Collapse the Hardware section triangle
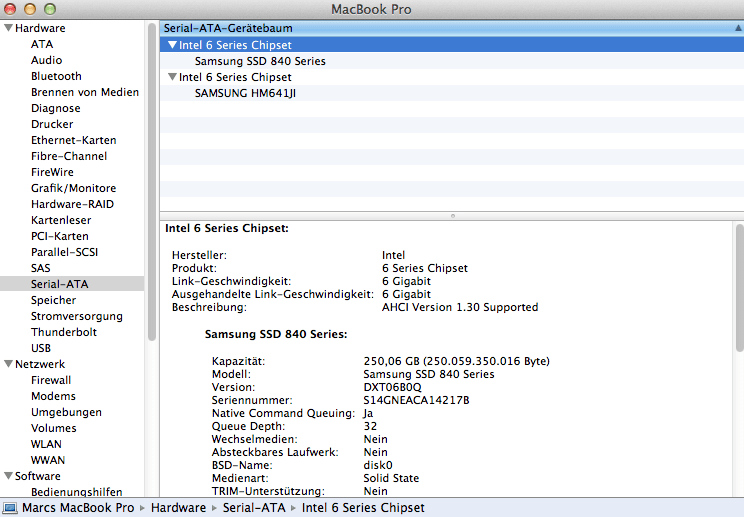Screen dimensions: 744x517 [x=8, y=28]
